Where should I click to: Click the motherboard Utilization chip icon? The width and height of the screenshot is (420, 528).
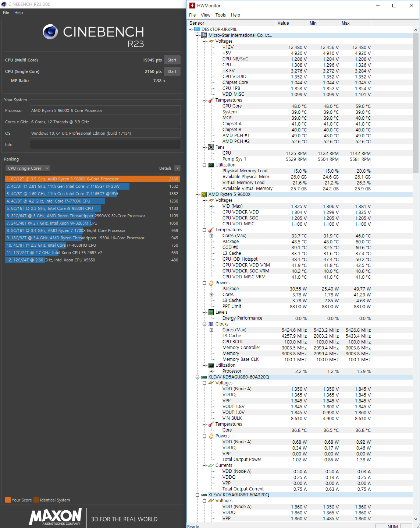pos(211,165)
